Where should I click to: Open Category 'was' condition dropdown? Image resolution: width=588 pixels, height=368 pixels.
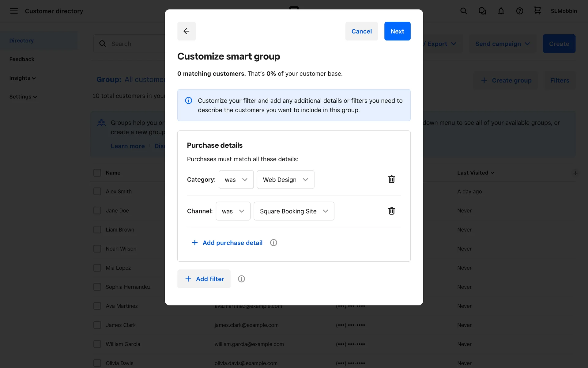[236, 180]
